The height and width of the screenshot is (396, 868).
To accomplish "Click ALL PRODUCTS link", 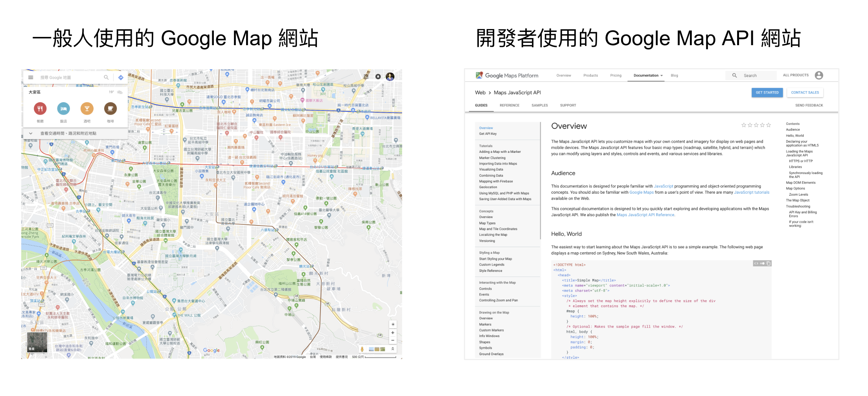I will coord(796,75).
